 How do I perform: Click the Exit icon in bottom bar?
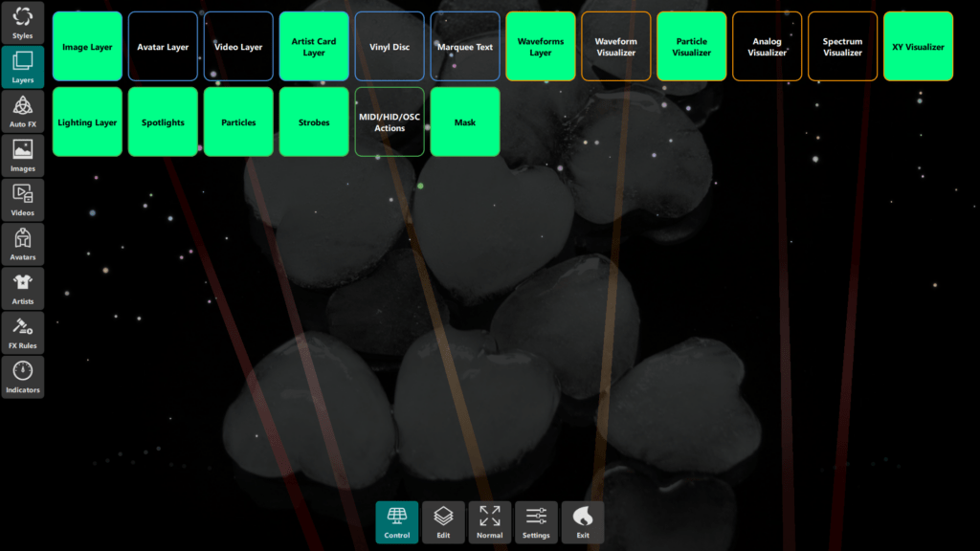point(583,522)
